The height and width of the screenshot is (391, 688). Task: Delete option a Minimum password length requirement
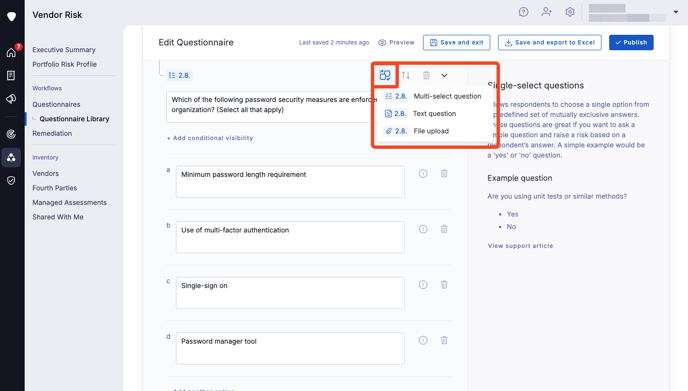[444, 174]
